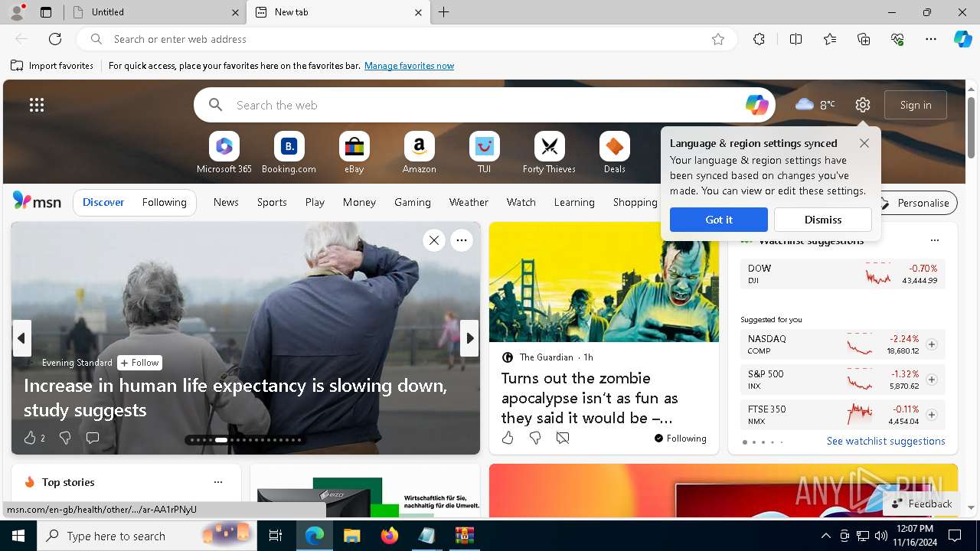Click Dismiss in sync popup
Viewport: 980px width, 551px height.
point(823,220)
